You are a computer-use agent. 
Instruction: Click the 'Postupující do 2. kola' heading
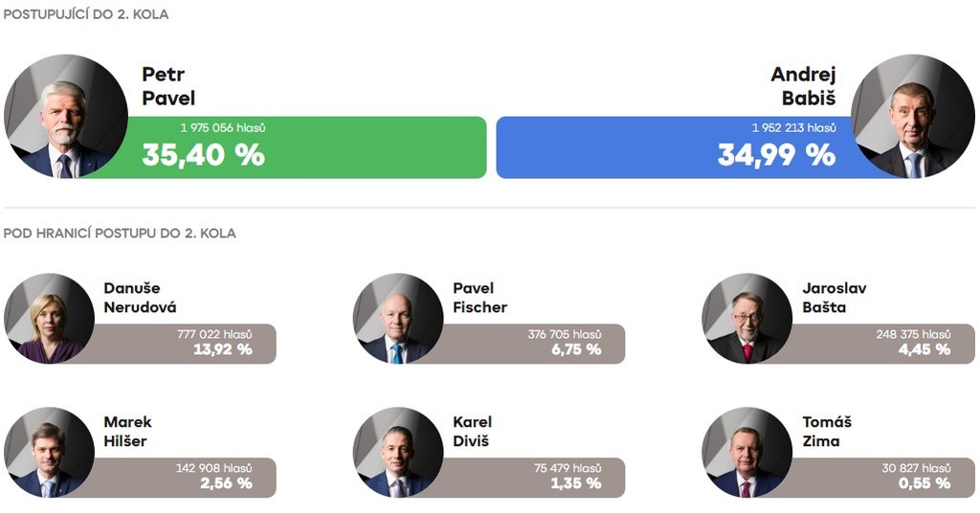86,15
